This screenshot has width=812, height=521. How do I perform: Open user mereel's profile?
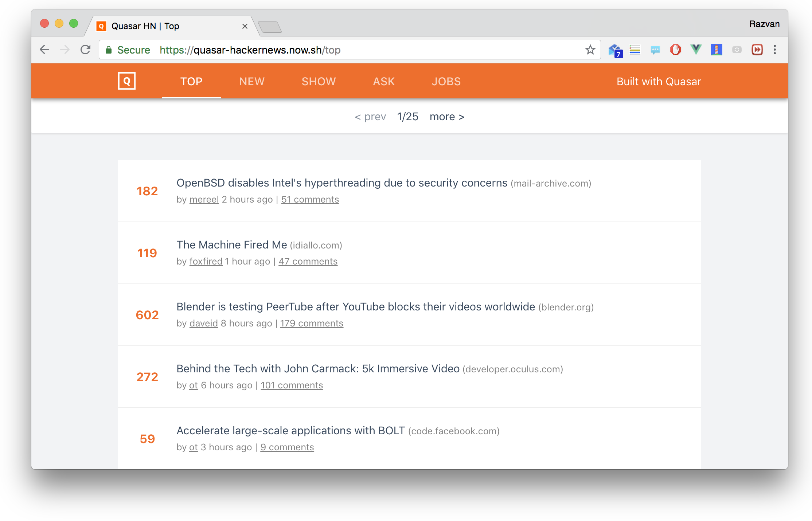pyautogui.click(x=204, y=199)
